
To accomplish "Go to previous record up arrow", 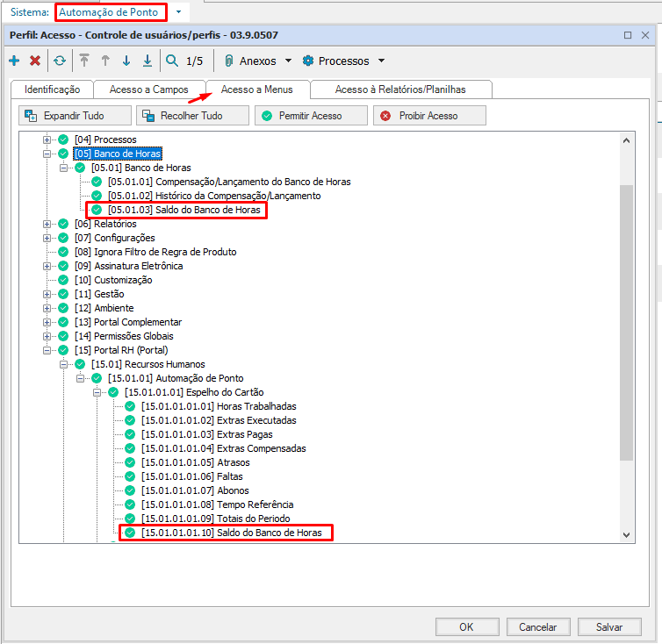I will click(105, 61).
